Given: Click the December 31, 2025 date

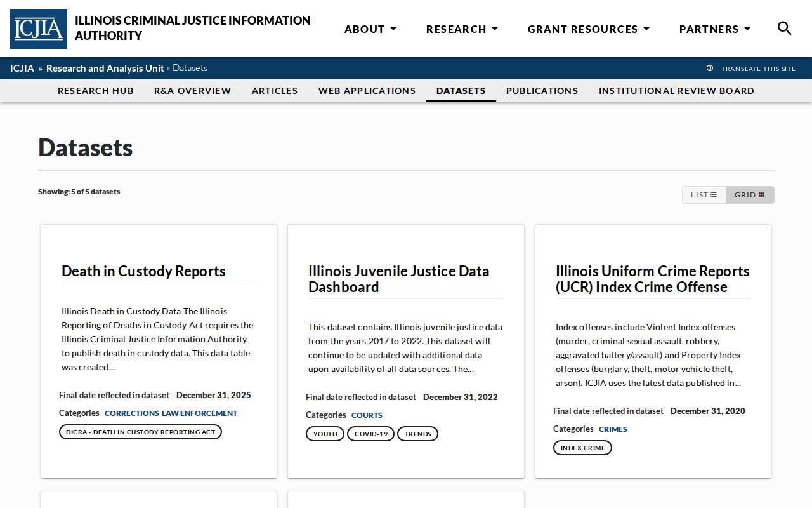Looking at the screenshot, I should click(214, 395).
